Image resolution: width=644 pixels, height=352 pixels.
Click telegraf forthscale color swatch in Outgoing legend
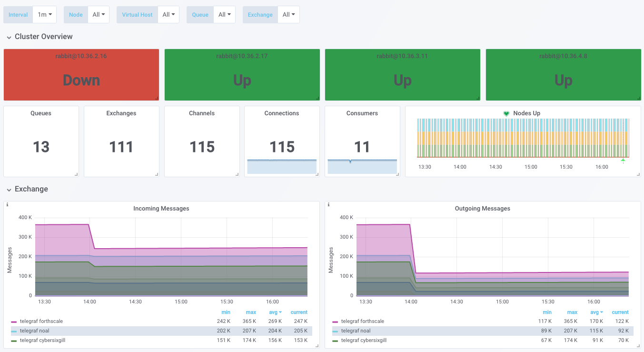click(335, 322)
